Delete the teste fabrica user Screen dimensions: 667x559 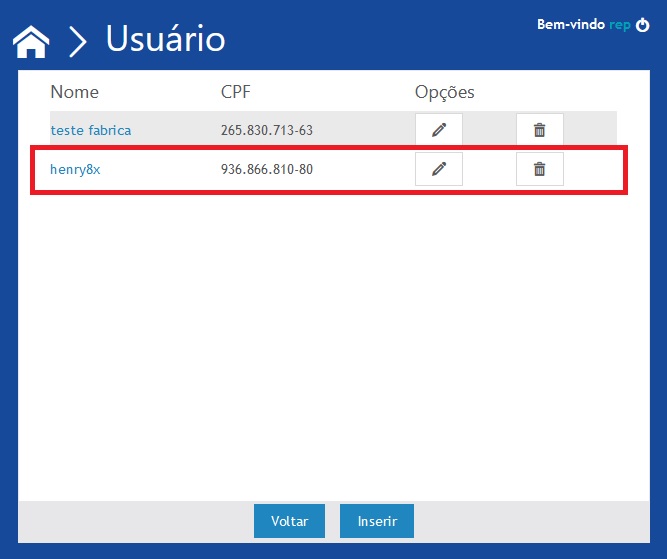tap(540, 129)
